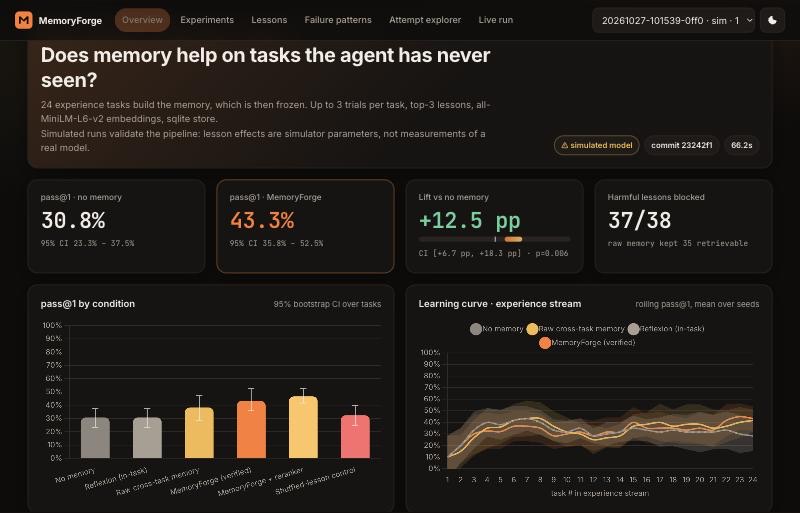The height and width of the screenshot is (513, 800).
Task: Toggle MemoryForge (verified) legend series
Action: [x=587, y=343]
